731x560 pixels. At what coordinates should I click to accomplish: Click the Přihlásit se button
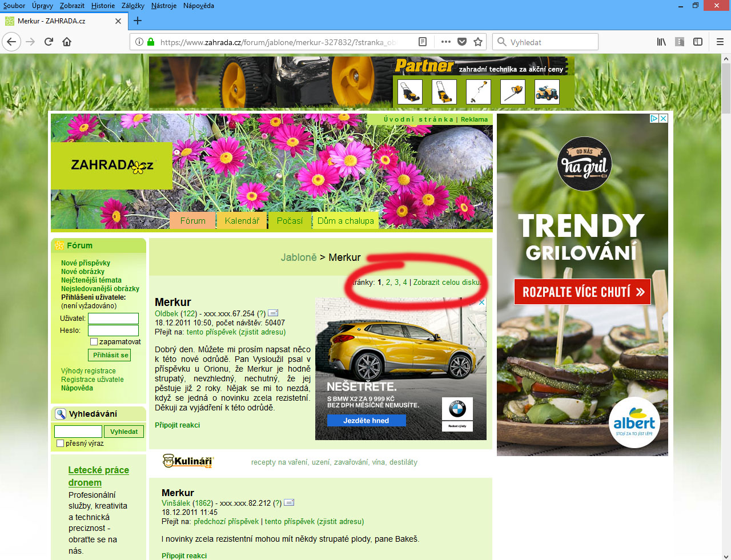tap(110, 355)
